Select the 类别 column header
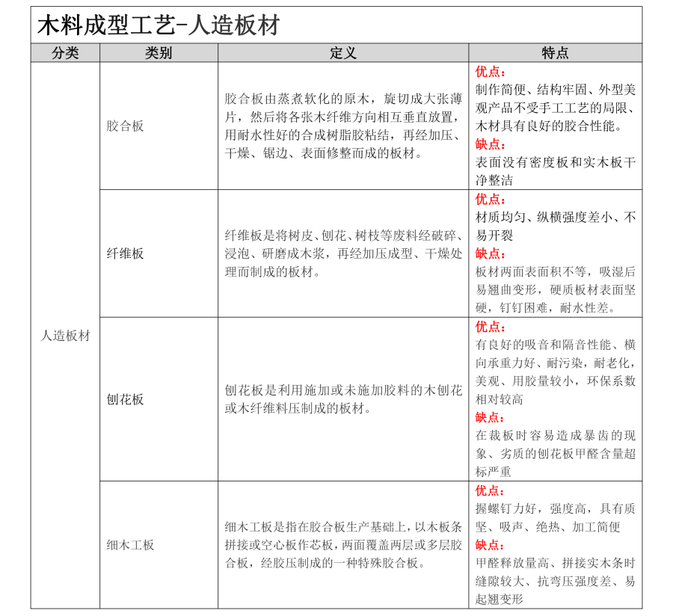 click(159, 53)
